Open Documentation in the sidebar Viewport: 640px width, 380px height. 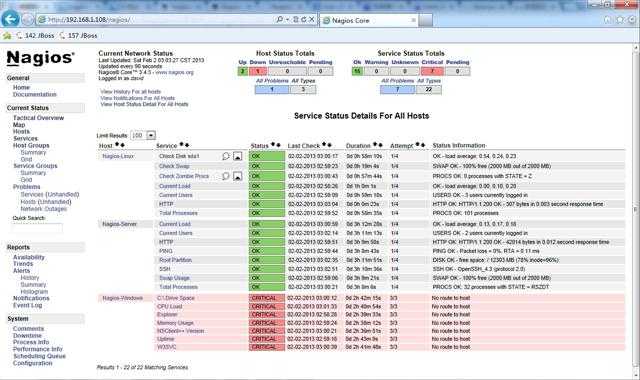click(35, 94)
